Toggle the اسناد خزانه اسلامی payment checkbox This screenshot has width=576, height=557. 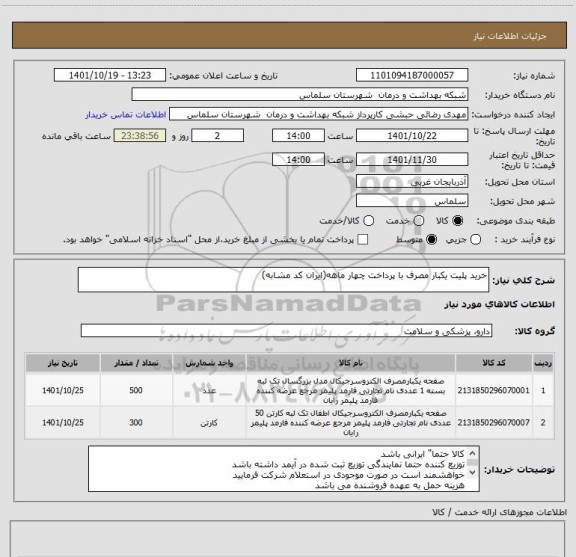pos(363,240)
